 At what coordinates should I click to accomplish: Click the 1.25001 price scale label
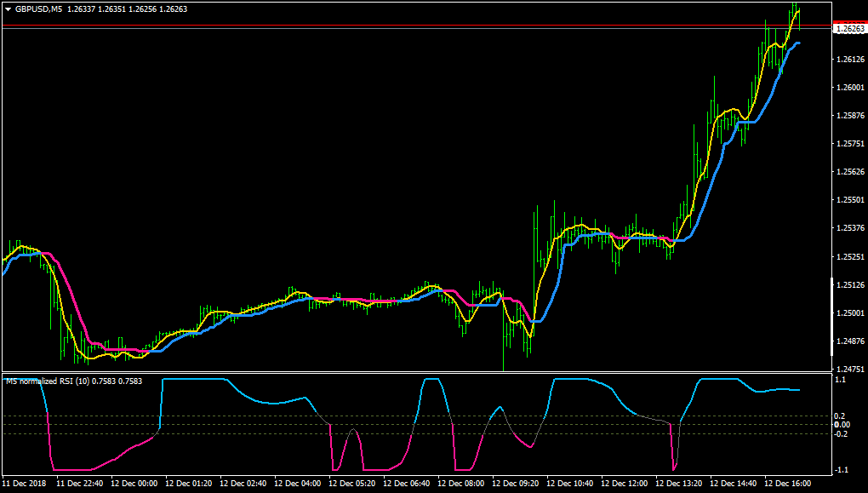point(850,313)
